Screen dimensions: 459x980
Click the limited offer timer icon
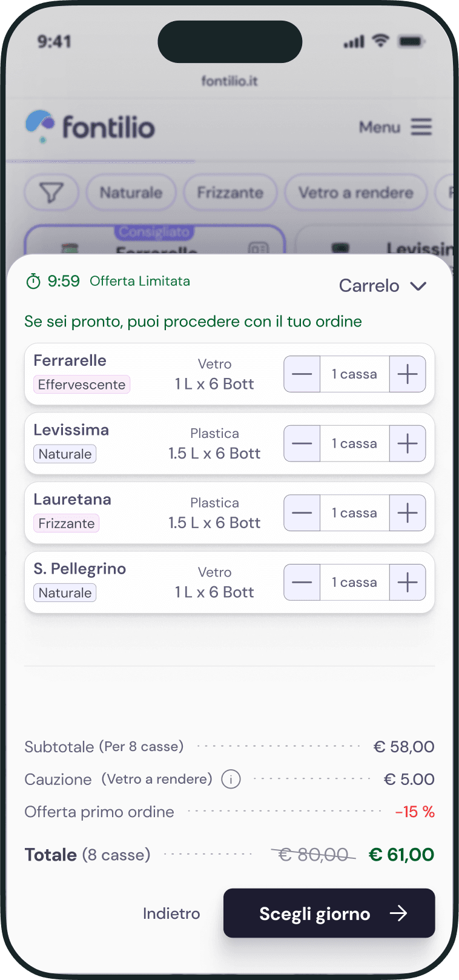33,281
